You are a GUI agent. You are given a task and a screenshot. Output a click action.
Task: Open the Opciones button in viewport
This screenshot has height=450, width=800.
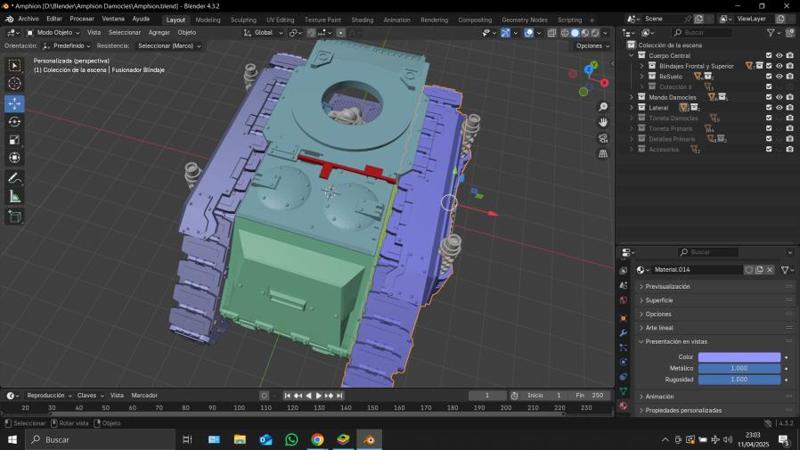tap(590, 46)
